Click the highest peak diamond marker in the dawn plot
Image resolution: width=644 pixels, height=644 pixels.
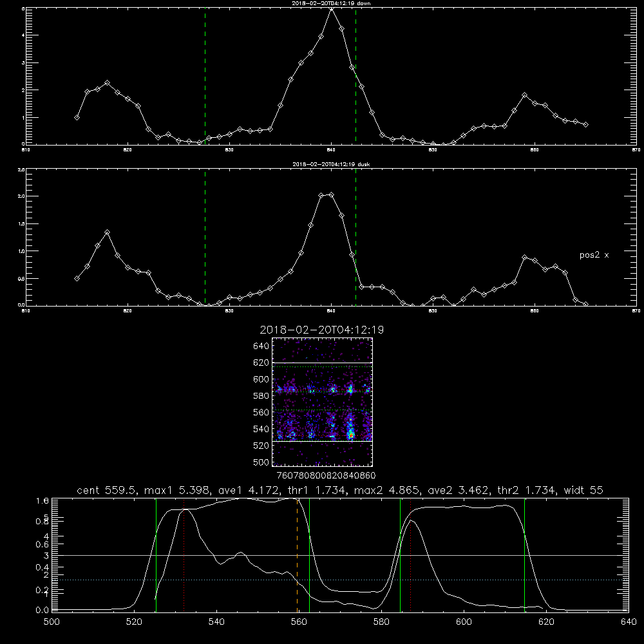coord(332,9)
